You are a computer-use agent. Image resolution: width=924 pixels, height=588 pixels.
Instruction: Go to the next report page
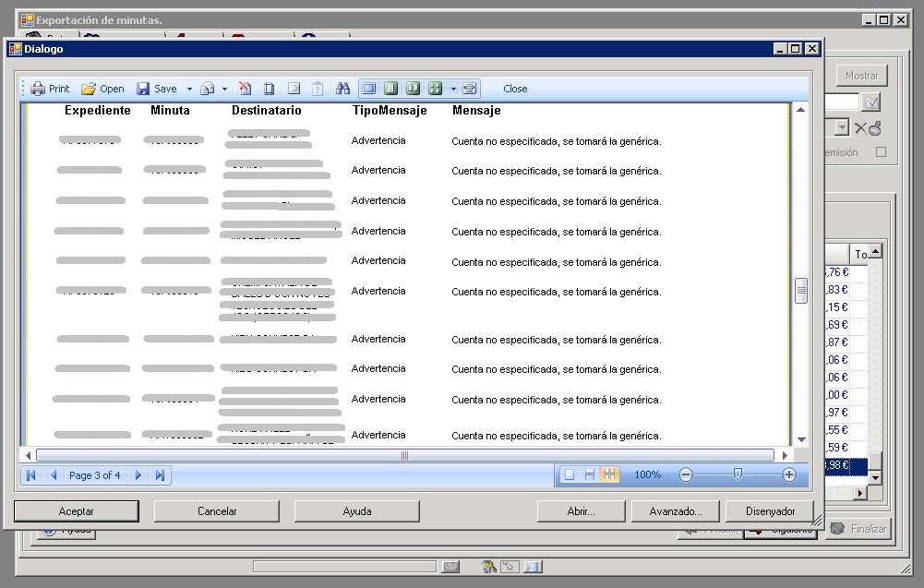click(x=138, y=475)
